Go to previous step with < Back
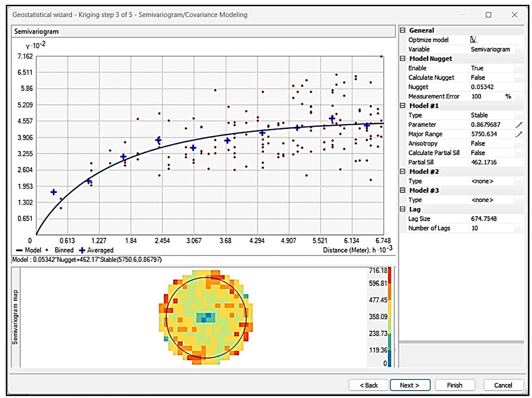The height and width of the screenshot is (398, 532). pos(368,385)
